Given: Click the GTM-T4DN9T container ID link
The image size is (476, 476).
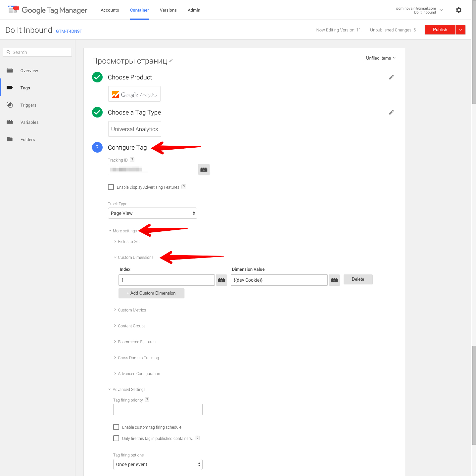Looking at the screenshot, I should pos(69,31).
